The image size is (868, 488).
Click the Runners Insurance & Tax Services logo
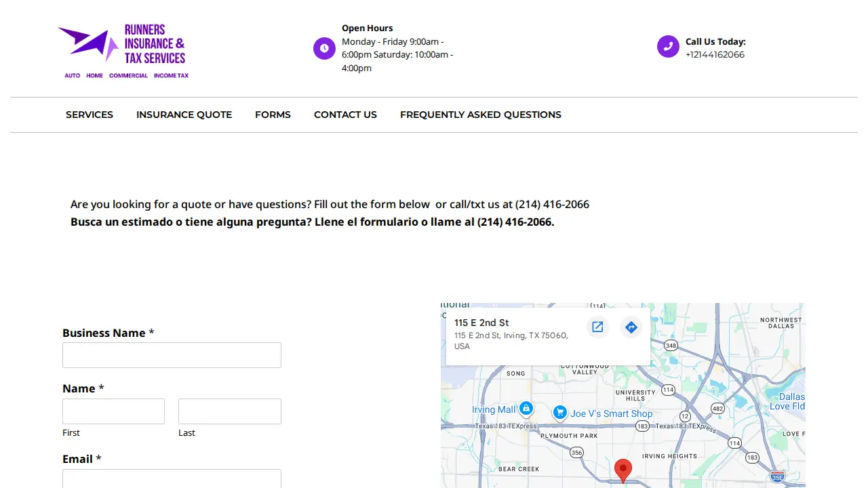tap(123, 52)
